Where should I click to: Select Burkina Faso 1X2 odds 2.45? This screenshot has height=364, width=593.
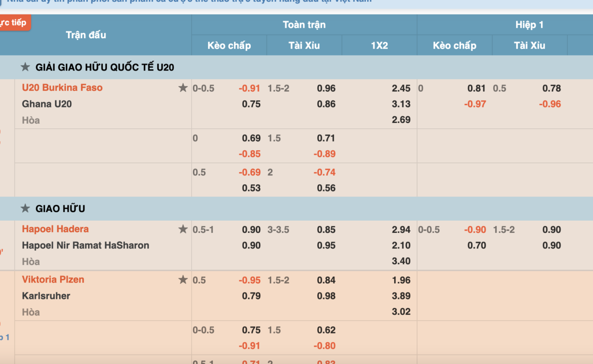[401, 88]
